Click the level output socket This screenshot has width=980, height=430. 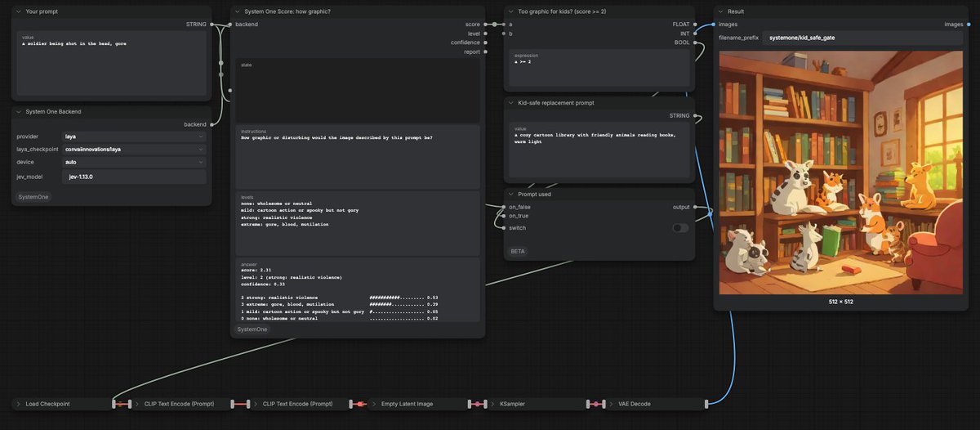pyautogui.click(x=486, y=34)
